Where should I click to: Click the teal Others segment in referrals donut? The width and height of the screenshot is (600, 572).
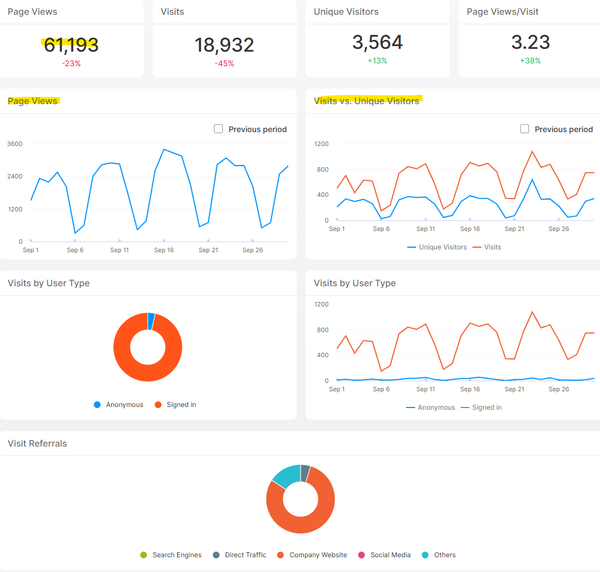point(285,477)
